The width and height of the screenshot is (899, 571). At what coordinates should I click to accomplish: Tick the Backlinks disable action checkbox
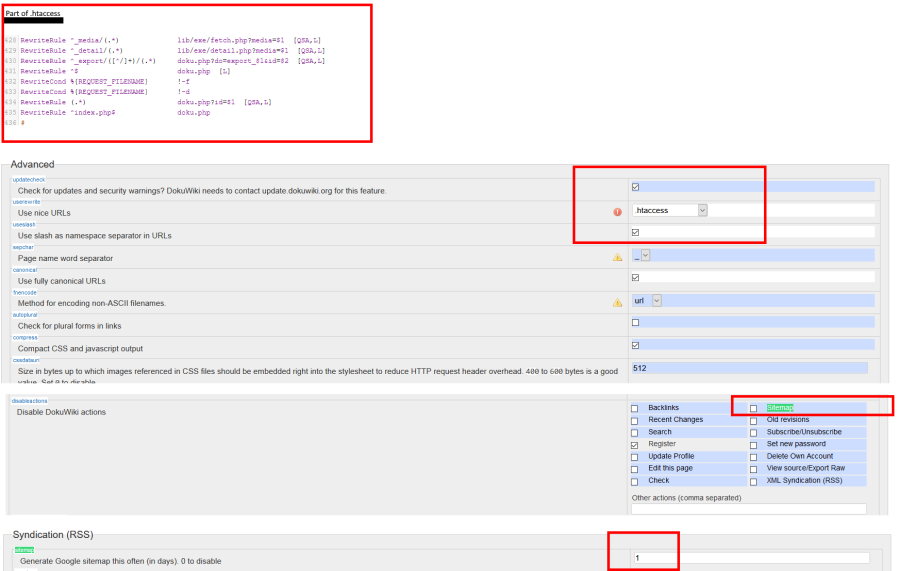[635, 409]
